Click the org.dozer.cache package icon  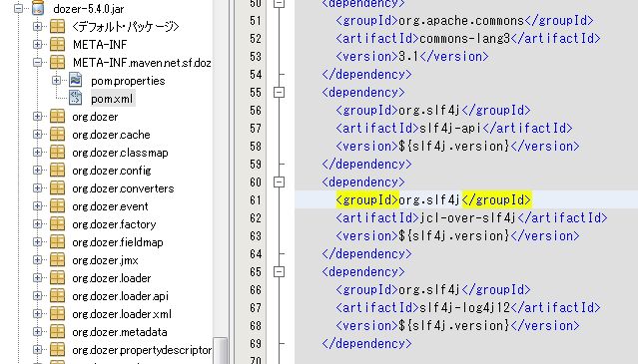[x=57, y=134]
